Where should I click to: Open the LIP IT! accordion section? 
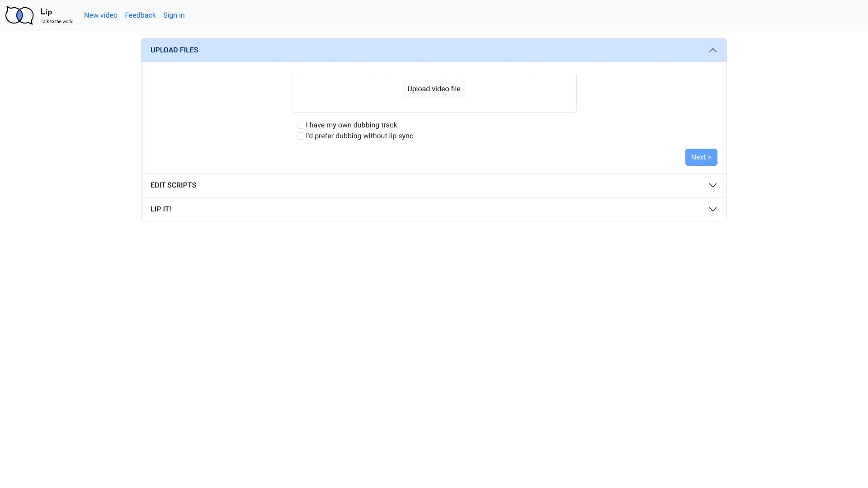(x=433, y=209)
